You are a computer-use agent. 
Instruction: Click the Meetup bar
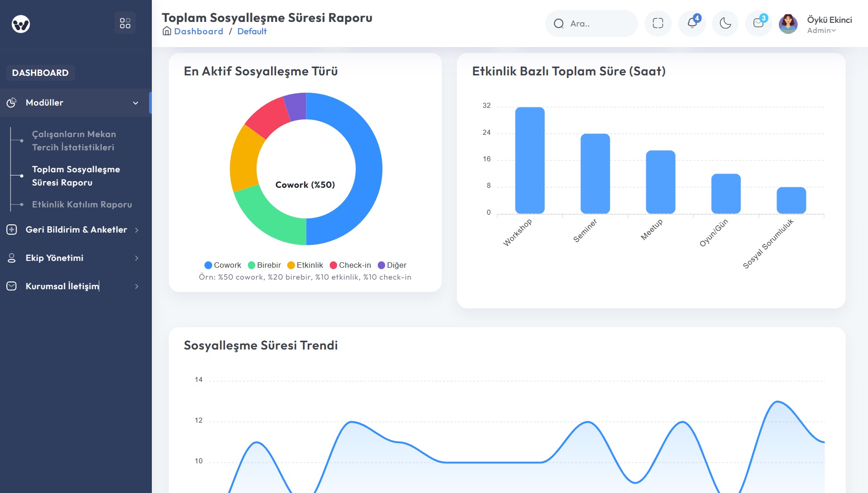coord(660,182)
